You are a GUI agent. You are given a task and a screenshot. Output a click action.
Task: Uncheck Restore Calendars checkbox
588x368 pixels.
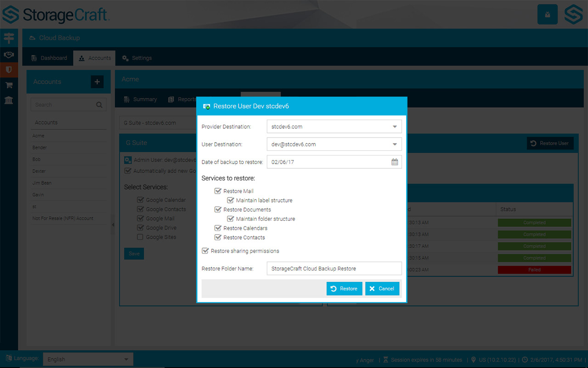(x=218, y=228)
